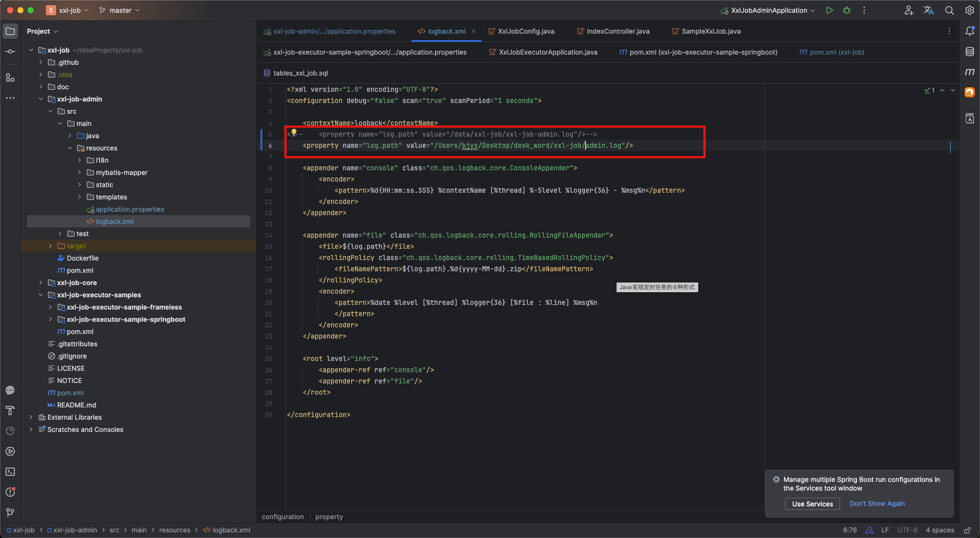
Task: Open the Project tool window folder icon
Action: coord(10,31)
